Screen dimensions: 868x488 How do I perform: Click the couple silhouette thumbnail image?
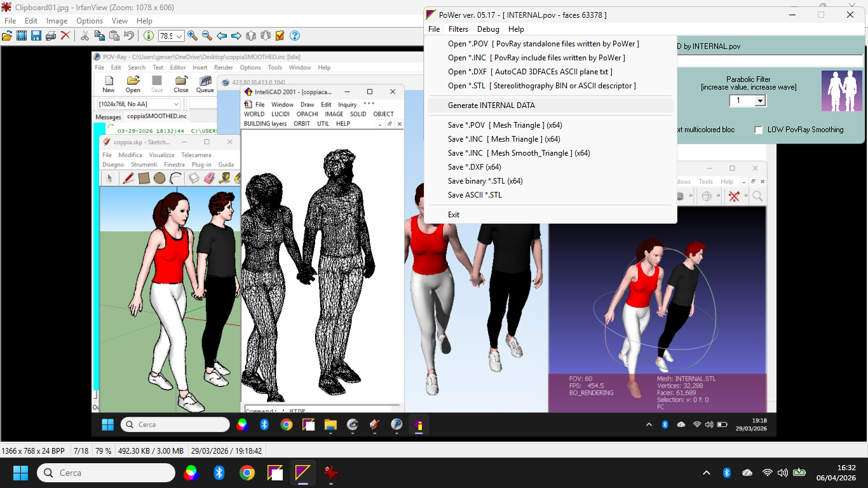[x=841, y=91]
